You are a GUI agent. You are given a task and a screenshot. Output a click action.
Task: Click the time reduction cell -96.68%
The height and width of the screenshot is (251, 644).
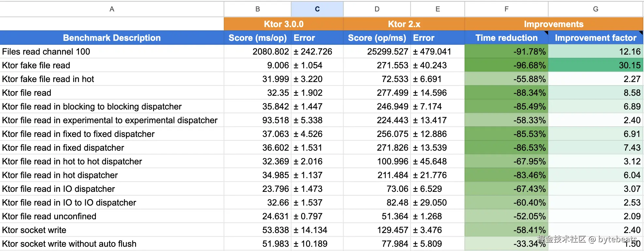(x=506, y=65)
